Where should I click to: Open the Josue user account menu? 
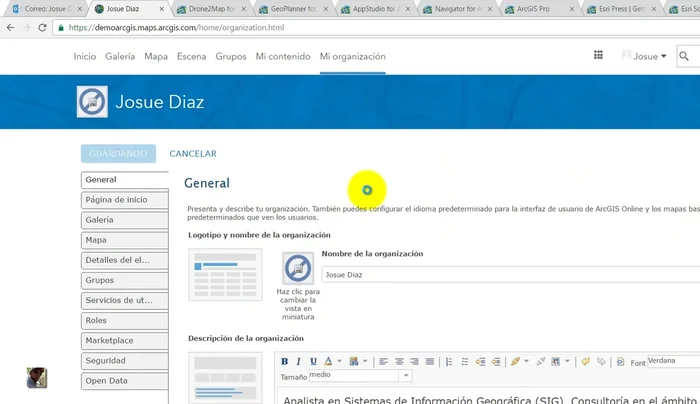point(644,56)
